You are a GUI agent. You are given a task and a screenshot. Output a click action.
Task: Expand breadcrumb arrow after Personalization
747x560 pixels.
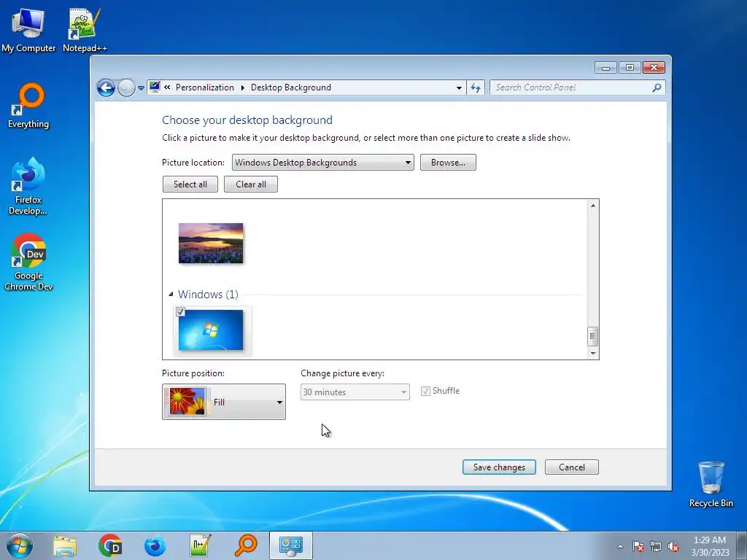click(242, 87)
